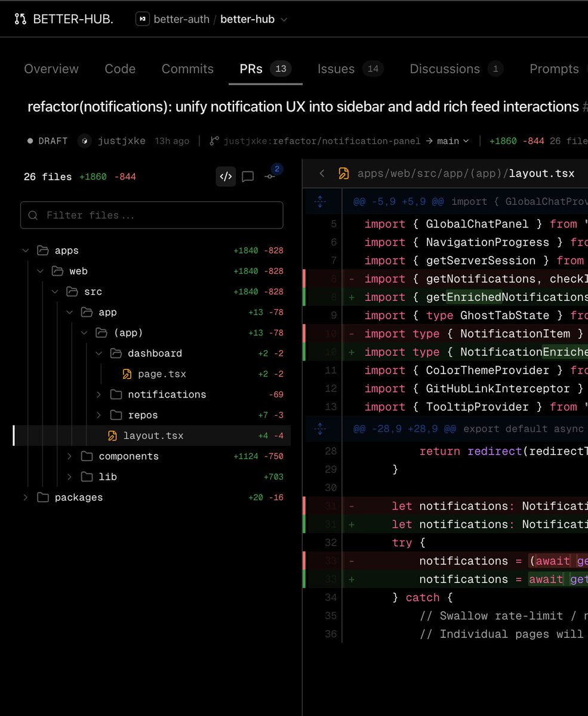
Task: Collapse the app folder
Action: [x=70, y=312]
